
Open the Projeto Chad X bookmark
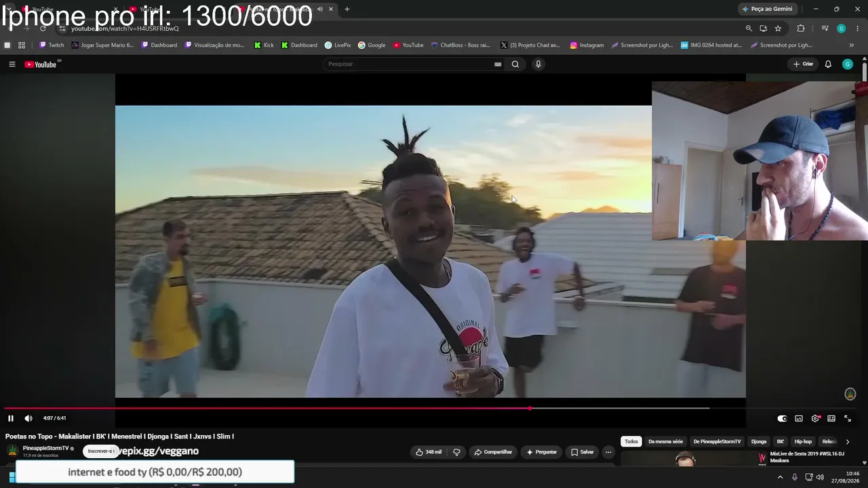pyautogui.click(x=530, y=45)
